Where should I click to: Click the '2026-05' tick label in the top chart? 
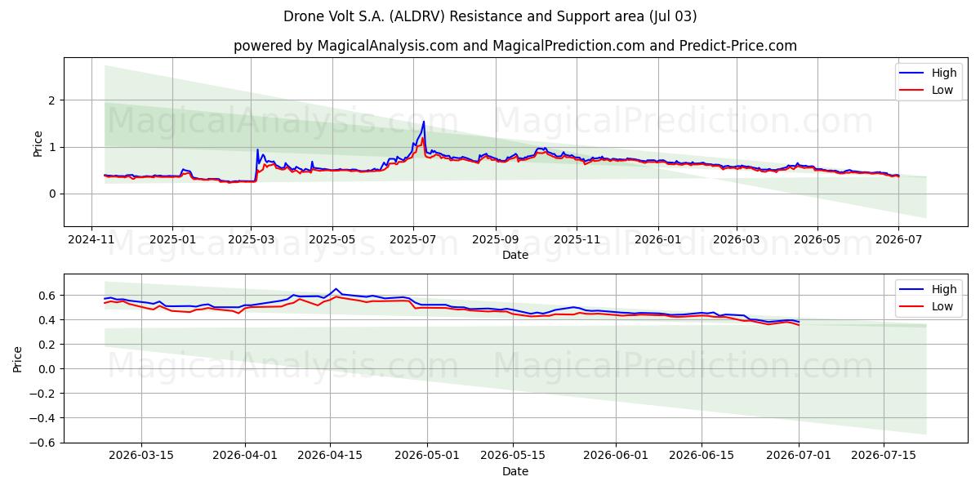click(x=817, y=239)
